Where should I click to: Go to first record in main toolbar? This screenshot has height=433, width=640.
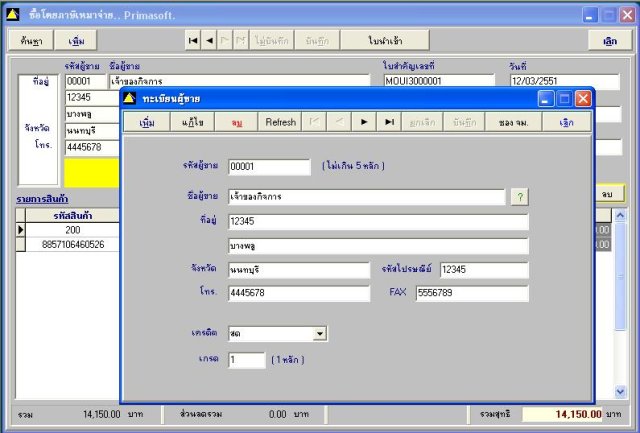pyautogui.click(x=193, y=40)
